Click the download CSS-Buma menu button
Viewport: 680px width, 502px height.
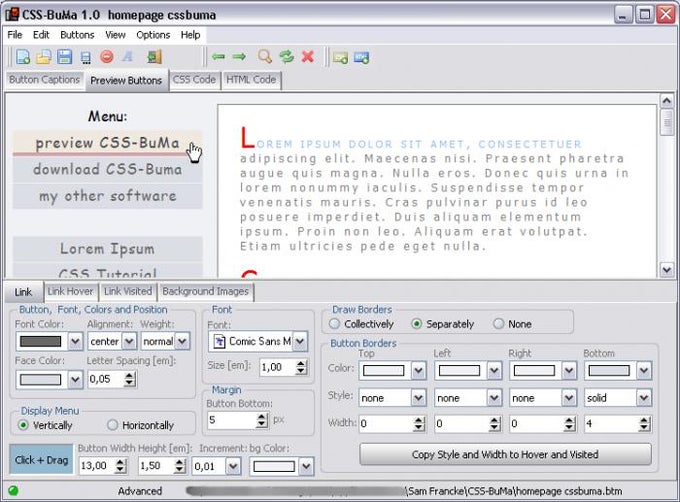[x=108, y=170]
